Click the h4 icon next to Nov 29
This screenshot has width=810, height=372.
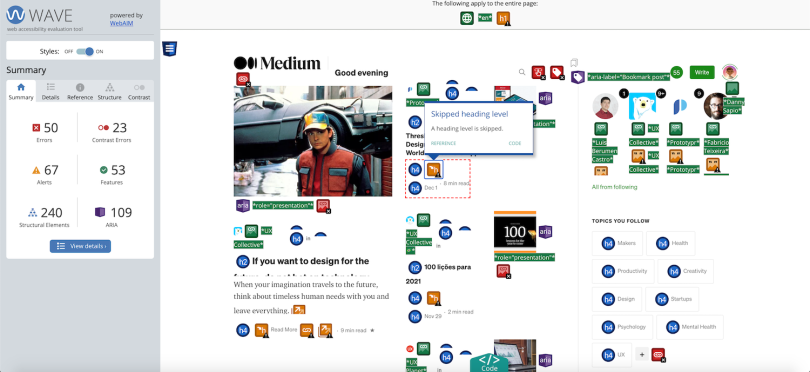415,316
